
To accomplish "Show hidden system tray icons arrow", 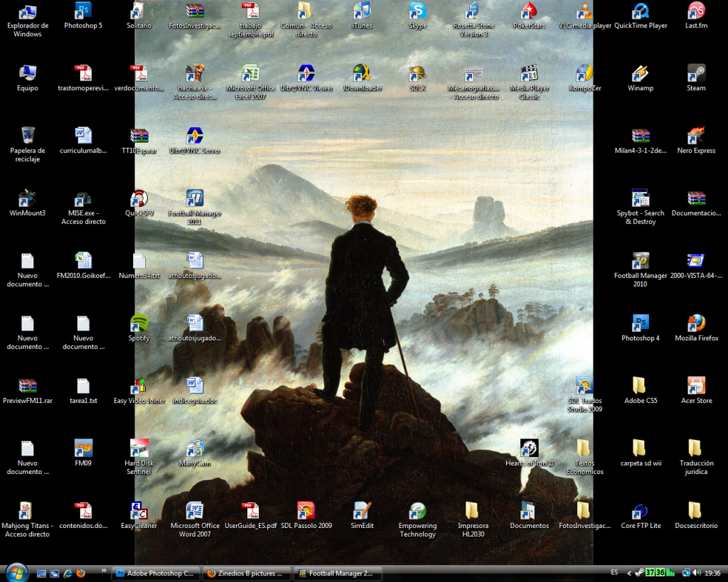I will 629,573.
